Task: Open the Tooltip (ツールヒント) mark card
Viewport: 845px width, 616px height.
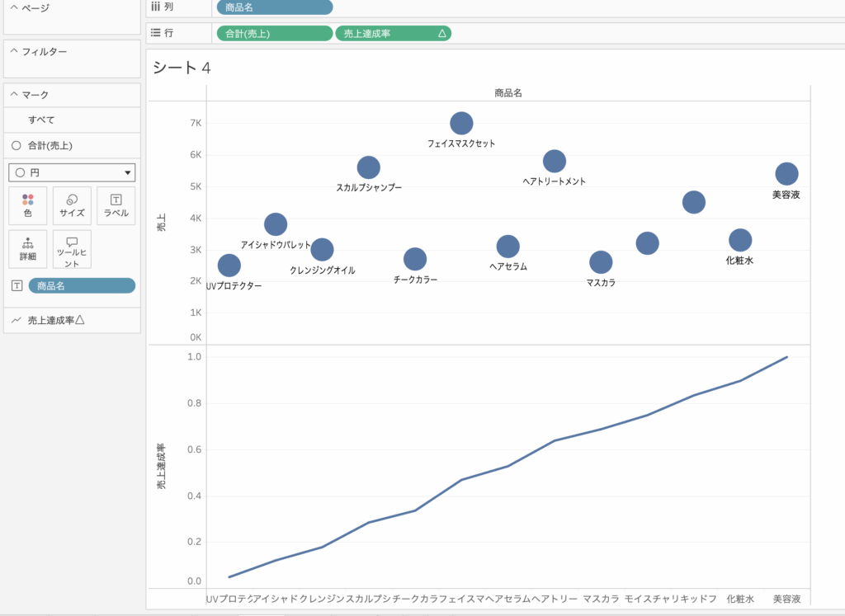Action: pyautogui.click(x=72, y=249)
